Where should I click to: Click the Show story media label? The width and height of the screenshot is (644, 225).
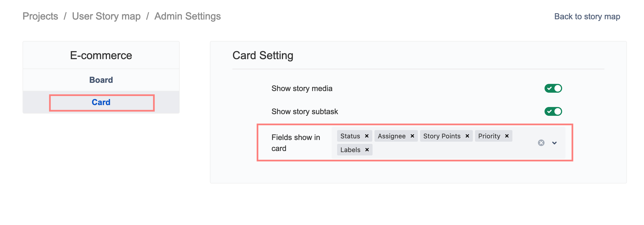click(302, 89)
